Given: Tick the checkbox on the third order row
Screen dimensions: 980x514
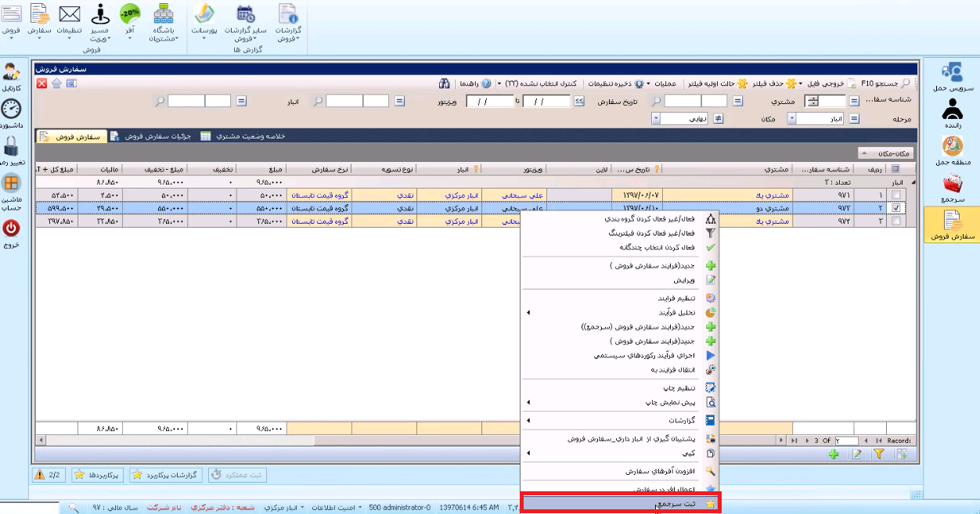Looking at the screenshot, I should click(895, 221).
